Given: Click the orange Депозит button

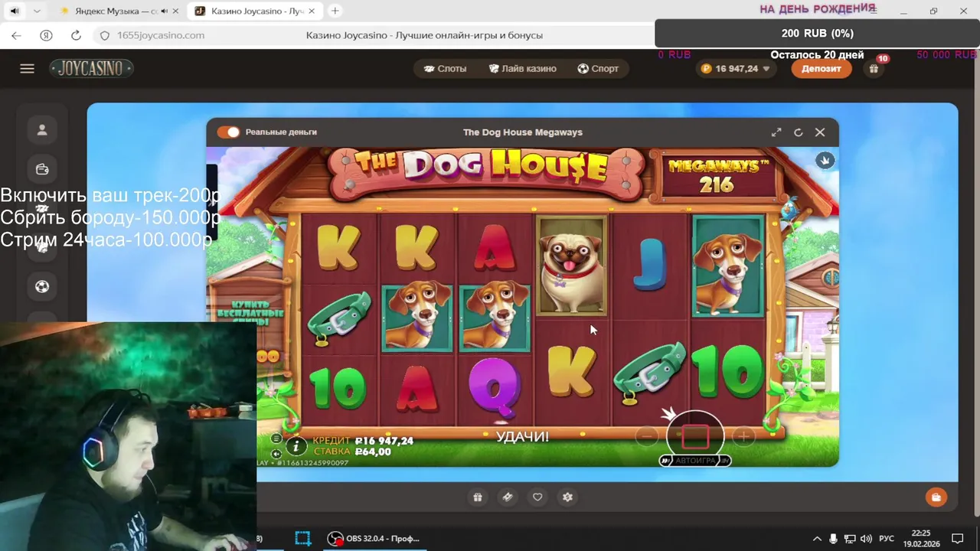Looking at the screenshot, I should coord(822,69).
